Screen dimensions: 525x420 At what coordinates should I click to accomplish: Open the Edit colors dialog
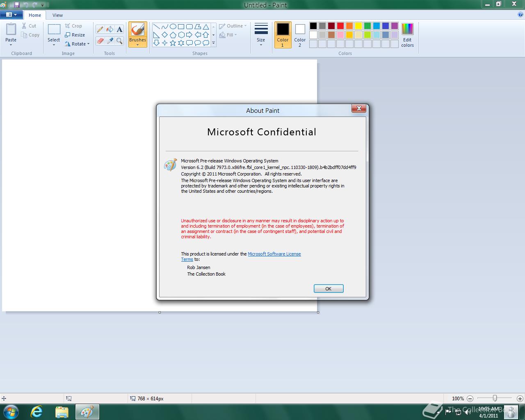407,35
